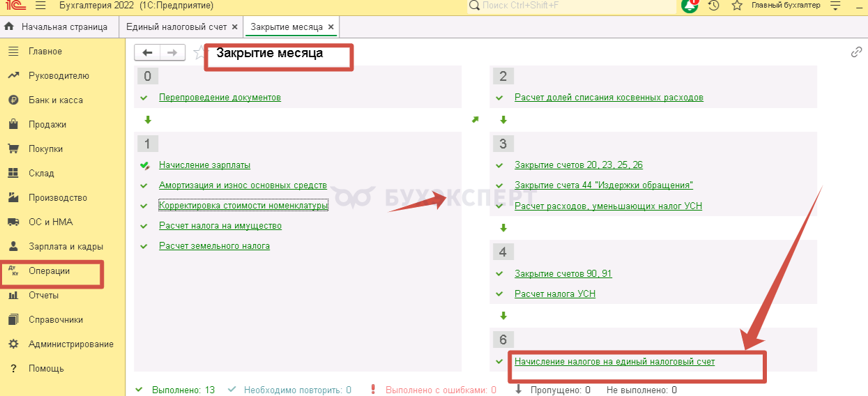Screen dimensions: 868x396
Task: Click status checkmark beside Начисление зарплаты
Action: click(144, 165)
